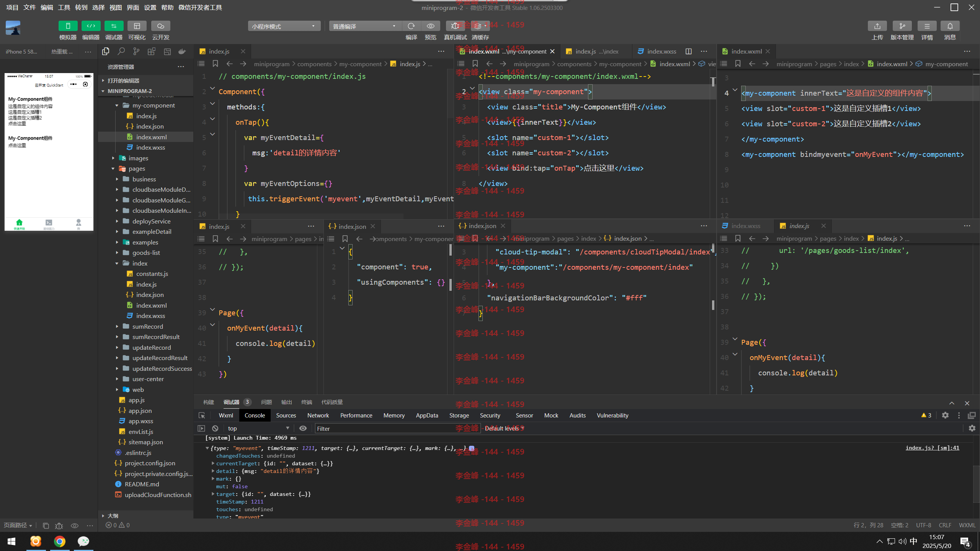980x551 pixels.
Task: Click the clear cache (清缓存) icon
Action: click(480, 26)
